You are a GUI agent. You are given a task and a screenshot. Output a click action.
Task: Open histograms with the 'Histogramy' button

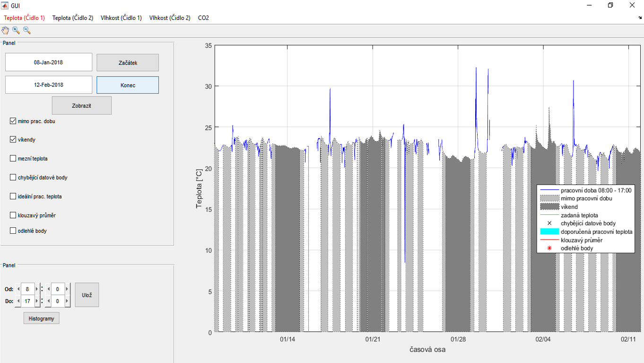pyautogui.click(x=41, y=319)
